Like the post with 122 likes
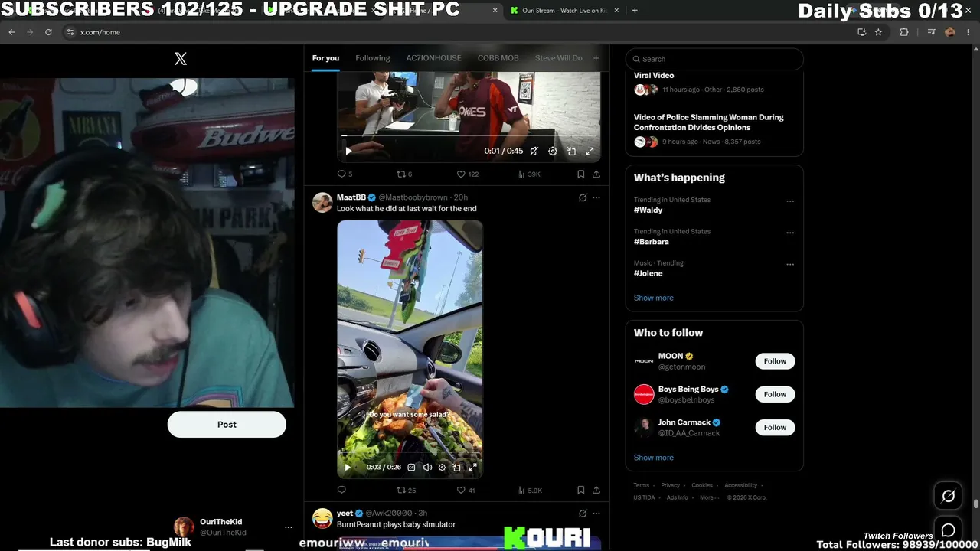Image resolution: width=980 pixels, height=551 pixels. 467,174
